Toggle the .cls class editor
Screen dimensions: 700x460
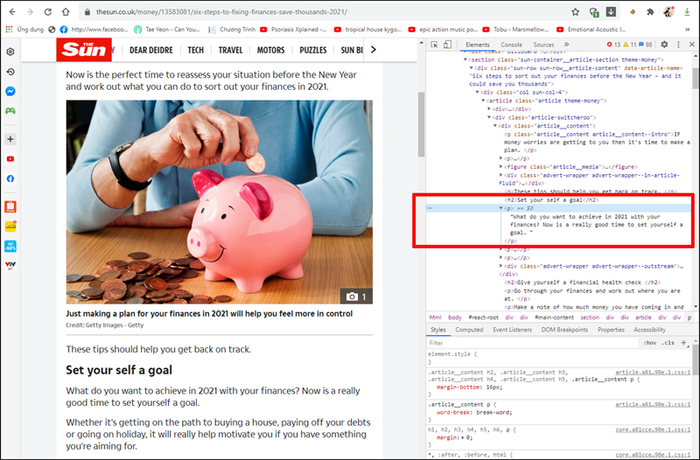pos(668,343)
